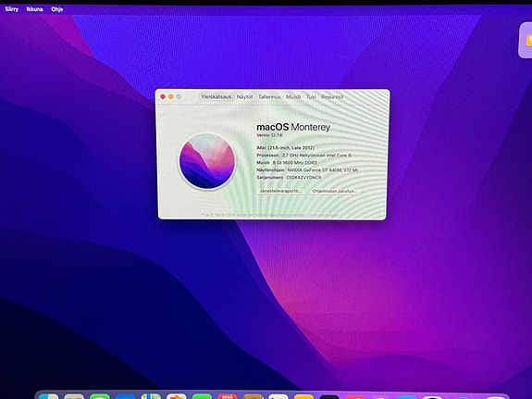
Task: Select the Yleiskatsaus tab
Action: pos(217,97)
